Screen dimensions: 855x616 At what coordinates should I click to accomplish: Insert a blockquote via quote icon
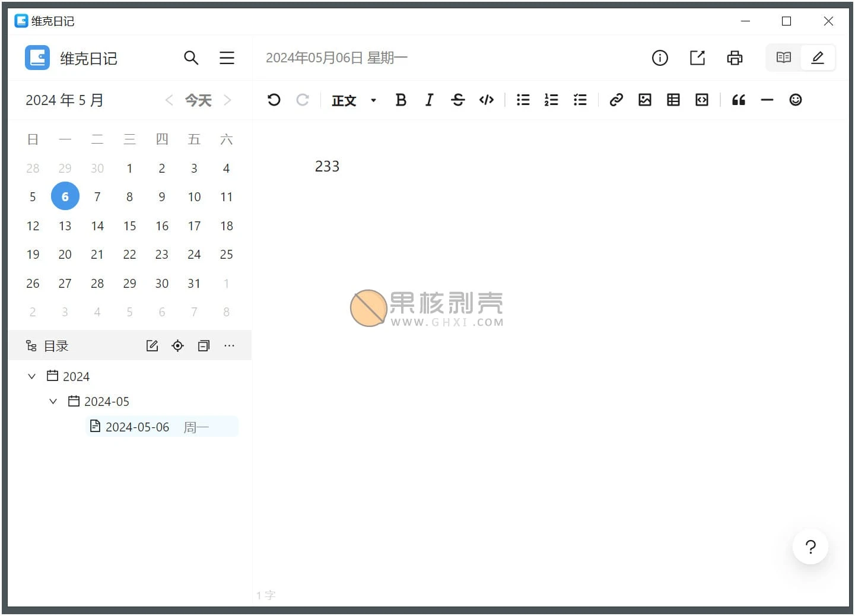[738, 100]
